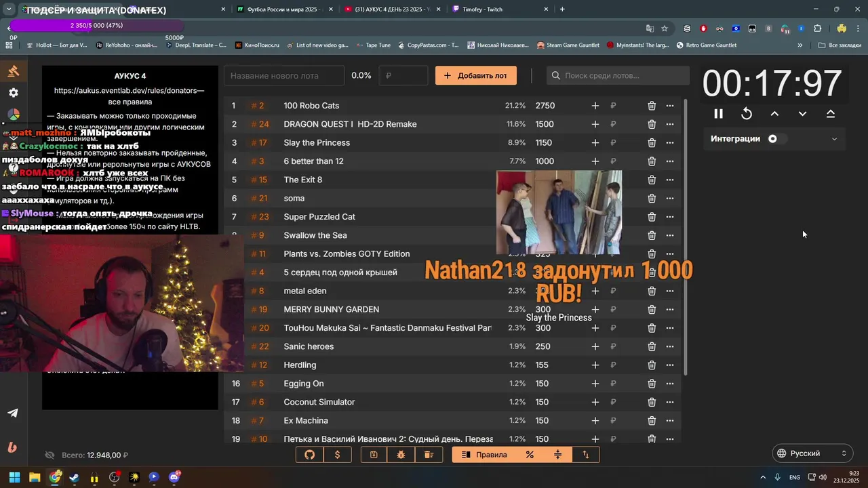Switch to АУКУС 4 ДЕНЬ 23 tab
The height and width of the screenshot is (488, 868).
click(391, 9)
